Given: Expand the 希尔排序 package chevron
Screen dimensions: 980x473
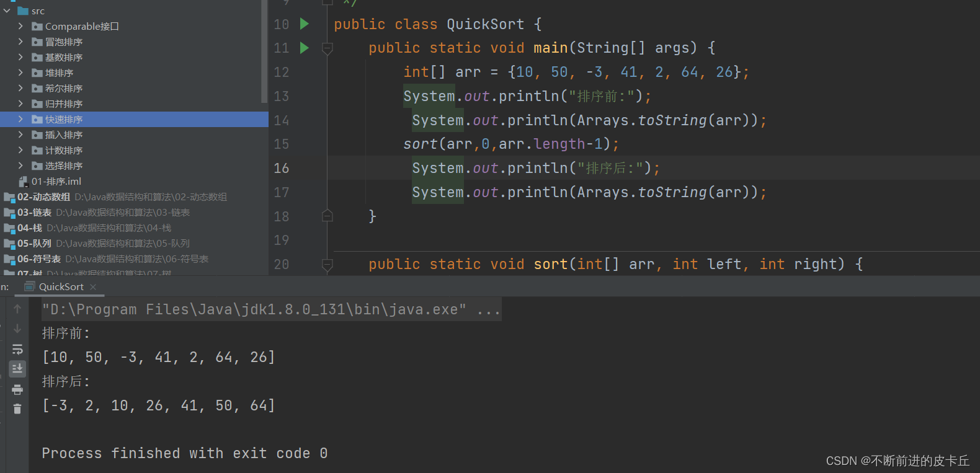Looking at the screenshot, I should pos(20,88).
